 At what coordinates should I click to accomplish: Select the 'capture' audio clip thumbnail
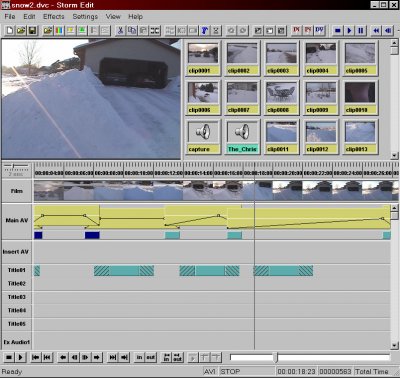coord(203,137)
